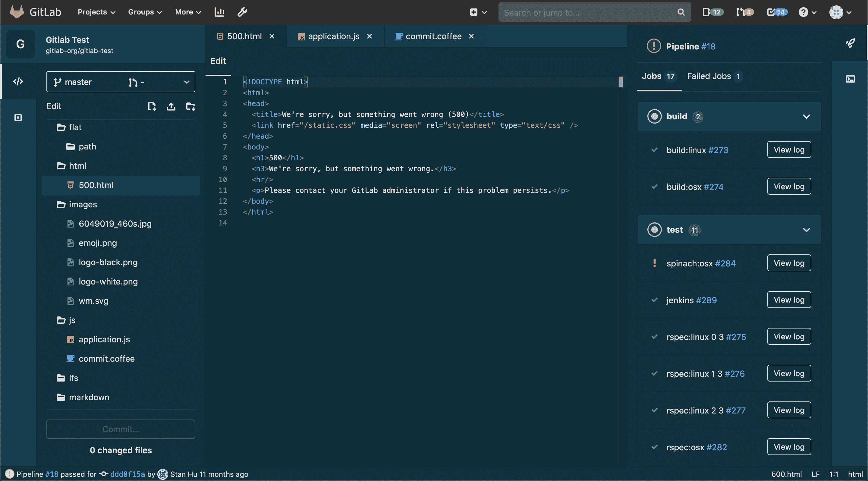Click the GitLab logo to go home
The width and height of the screenshot is (868, 481).
(17, 11)
